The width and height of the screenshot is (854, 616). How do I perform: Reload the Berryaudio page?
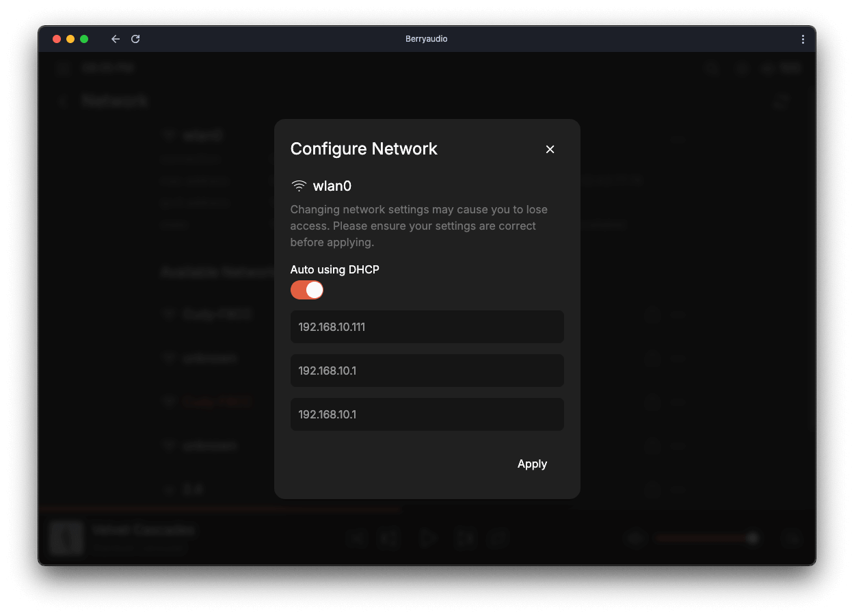pyautogui.click(x=135, y=39)
